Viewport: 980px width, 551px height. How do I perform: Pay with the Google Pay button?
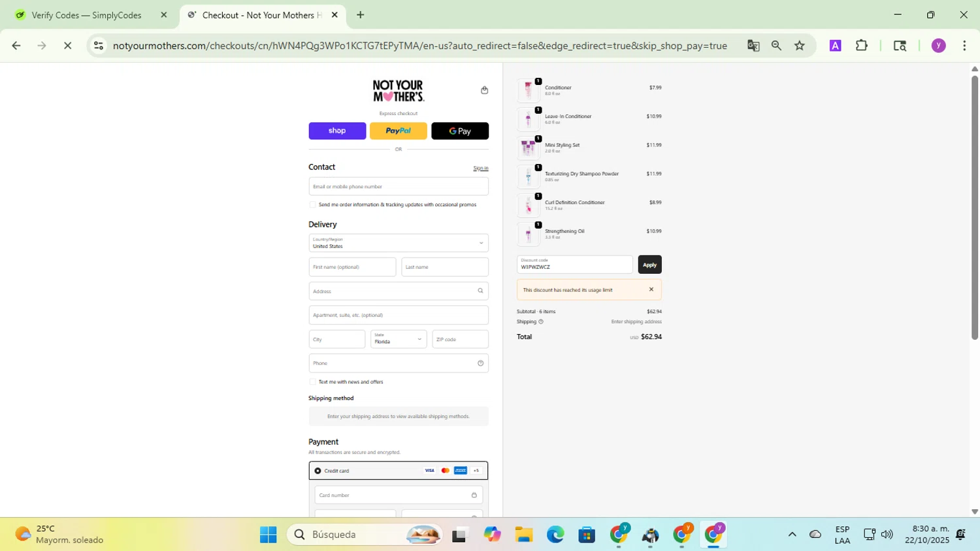[460, 131]
